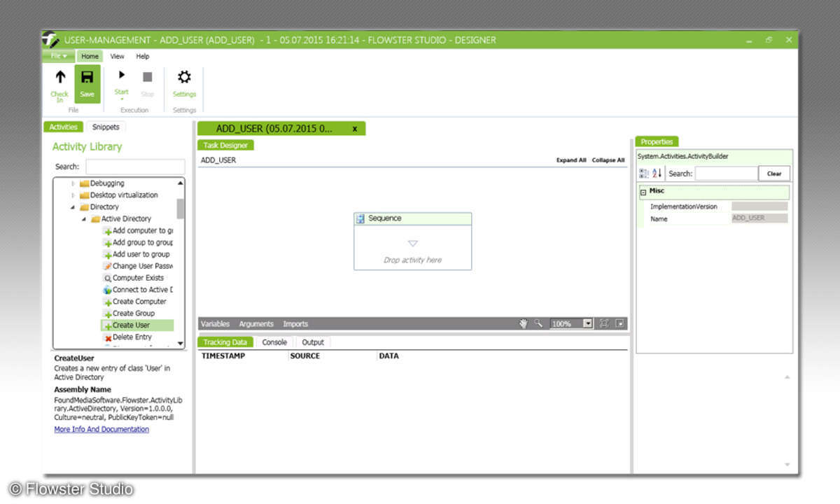This screenshot has width=840, height=504.
Task: Click the Add computer to group plus icon
Action: coord(107,231)
